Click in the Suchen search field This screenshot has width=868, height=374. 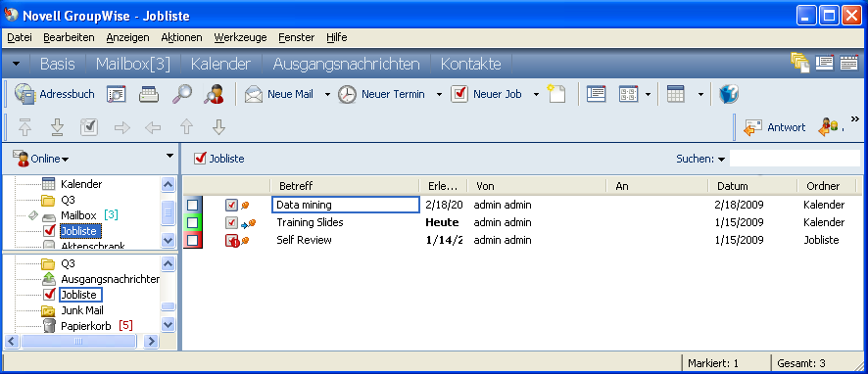795,159
